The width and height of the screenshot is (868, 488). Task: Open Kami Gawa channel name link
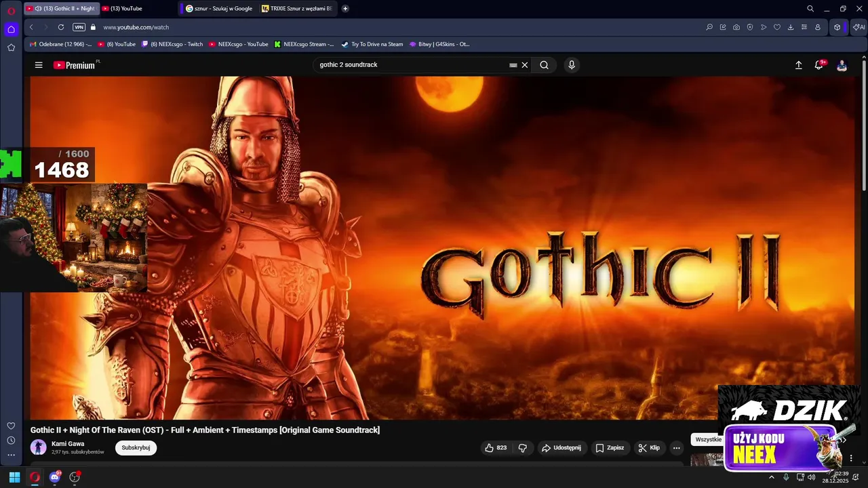pos(68,444)
